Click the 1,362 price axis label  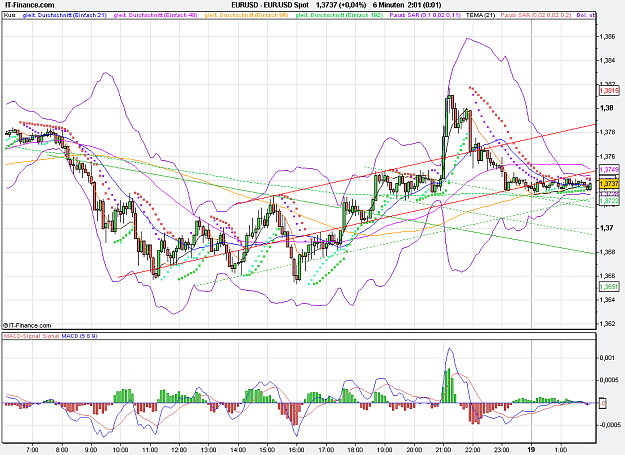coord(607,324)
